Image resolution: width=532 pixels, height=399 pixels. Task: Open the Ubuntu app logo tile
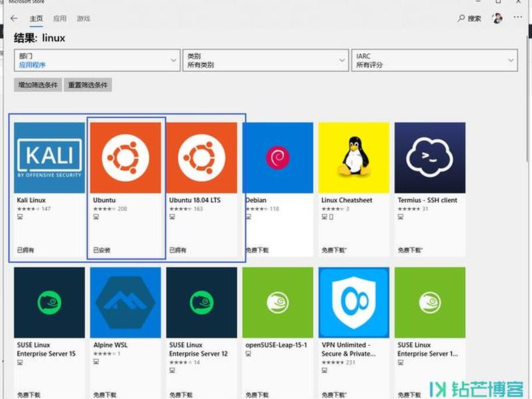pyautogui.click(x=126, y=158)
